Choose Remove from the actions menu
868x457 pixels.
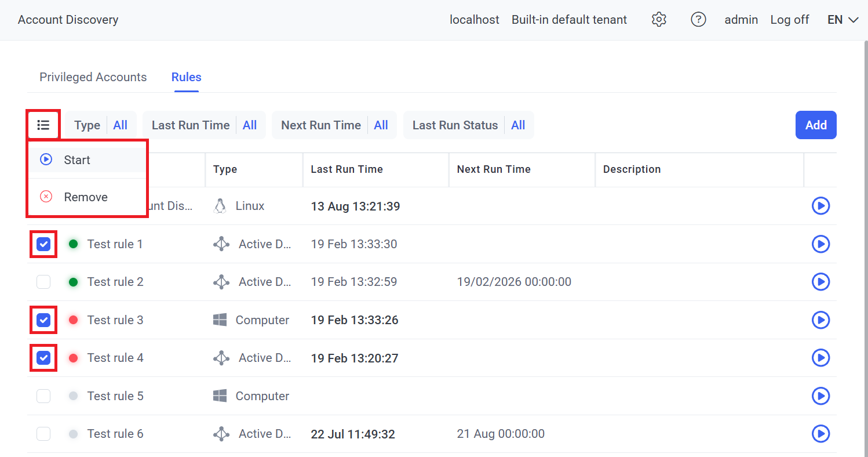[x=85, y=197]
